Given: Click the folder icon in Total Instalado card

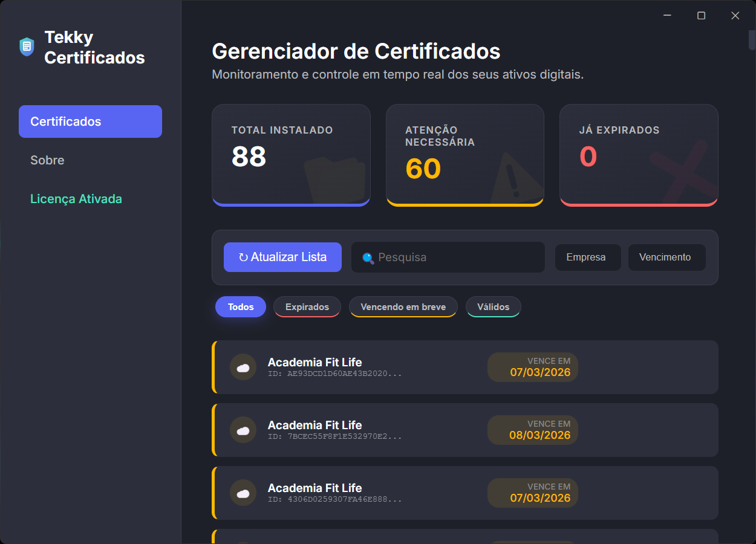Looking at the screenshot, I should click(334, 180).
